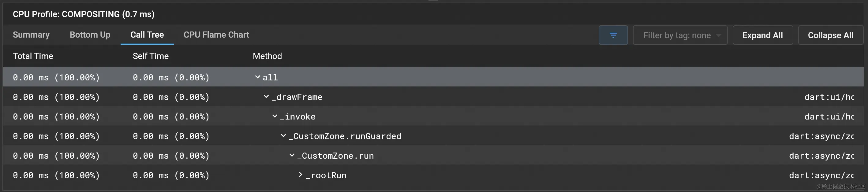
Task: Open the CPU Flame Chart tab
Action: pos(216,35)
